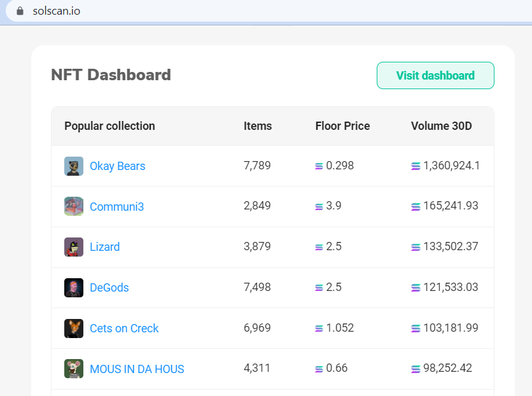Click the lock icon in address bar

pyautogui.click(x=20, y=11)
